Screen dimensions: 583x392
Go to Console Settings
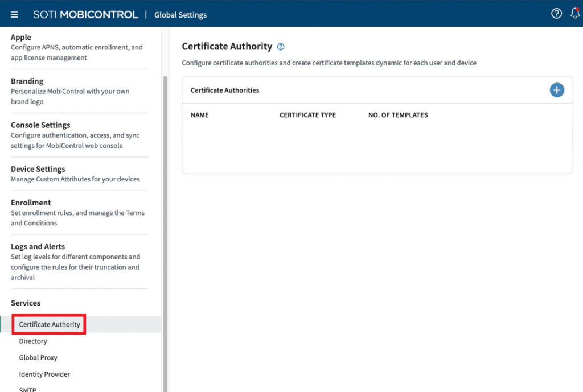click(40, 125)
